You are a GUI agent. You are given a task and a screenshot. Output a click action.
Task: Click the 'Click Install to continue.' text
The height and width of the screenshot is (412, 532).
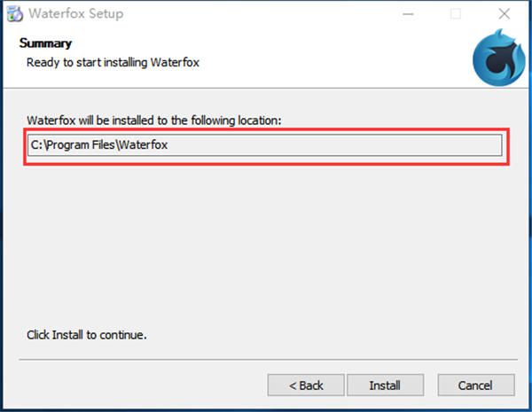[86, 336]
